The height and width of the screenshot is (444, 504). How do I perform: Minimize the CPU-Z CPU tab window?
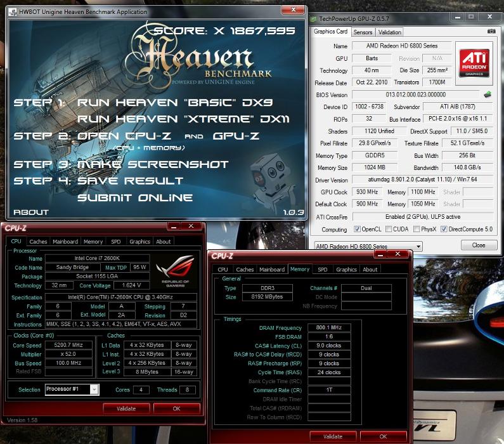click(174, 226)
